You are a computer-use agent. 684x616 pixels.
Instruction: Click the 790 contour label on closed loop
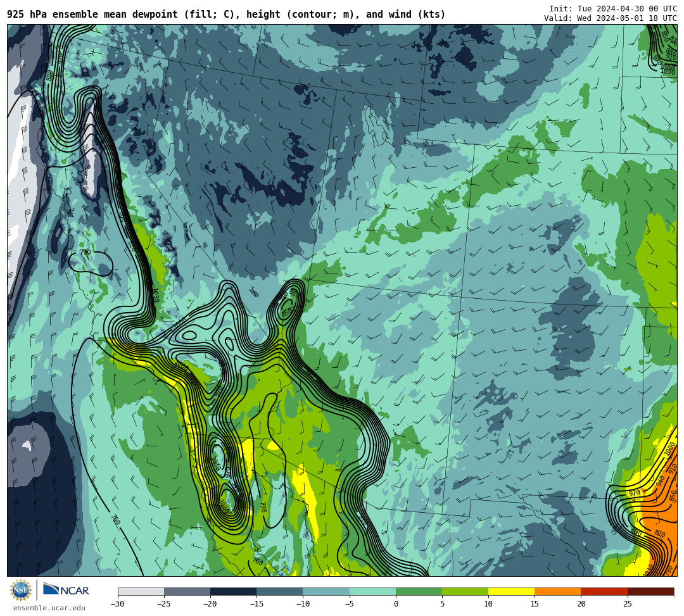(85, 252)
